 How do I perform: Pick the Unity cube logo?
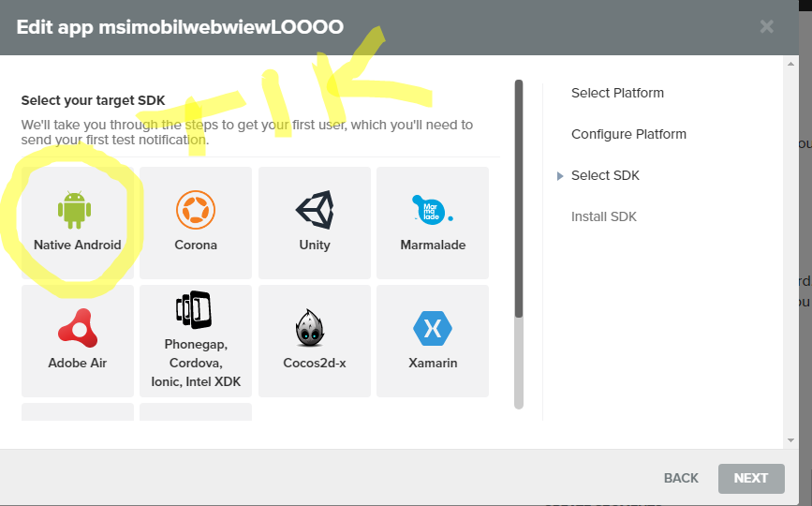(315, 210)
